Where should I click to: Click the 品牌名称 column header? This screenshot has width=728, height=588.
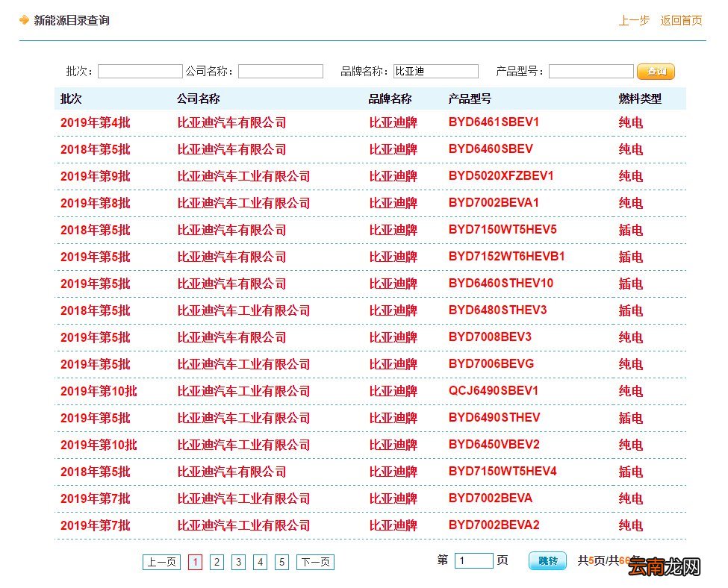tap(390, 98)
